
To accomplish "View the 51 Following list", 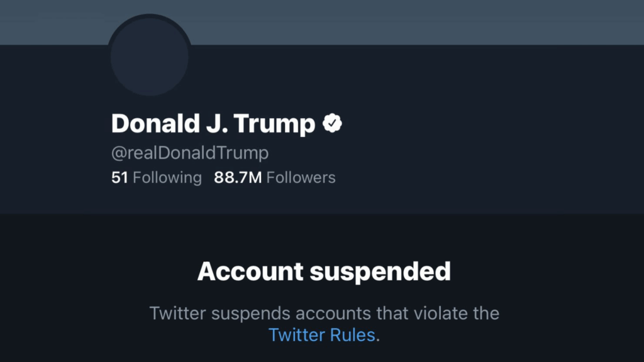I will [157, 177].
